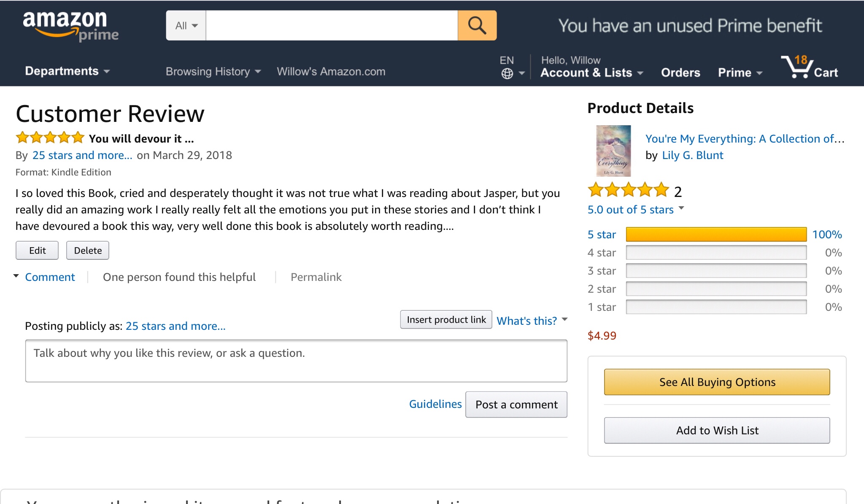Click the language globe icon
The height and width of the screenshot is (504, 864).
point(507,73)
